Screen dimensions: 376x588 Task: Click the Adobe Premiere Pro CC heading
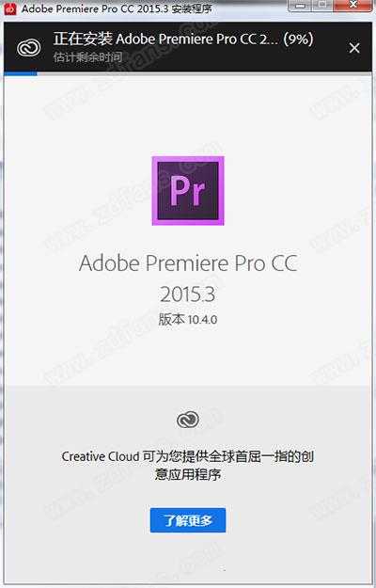[188, 263]
